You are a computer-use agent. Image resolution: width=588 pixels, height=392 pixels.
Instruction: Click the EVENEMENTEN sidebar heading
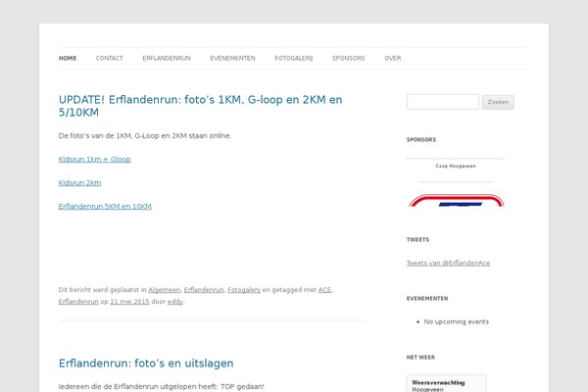click(427, 298)
